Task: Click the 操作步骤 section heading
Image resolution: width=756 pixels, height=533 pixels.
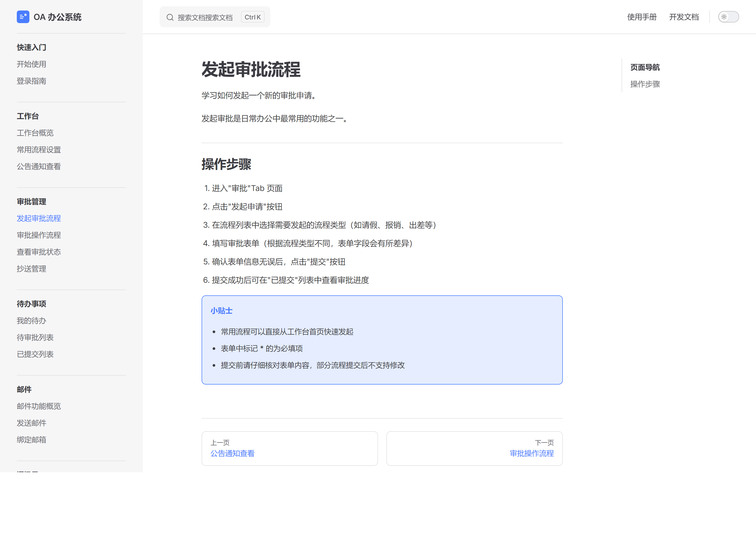Action: [227, 164]
